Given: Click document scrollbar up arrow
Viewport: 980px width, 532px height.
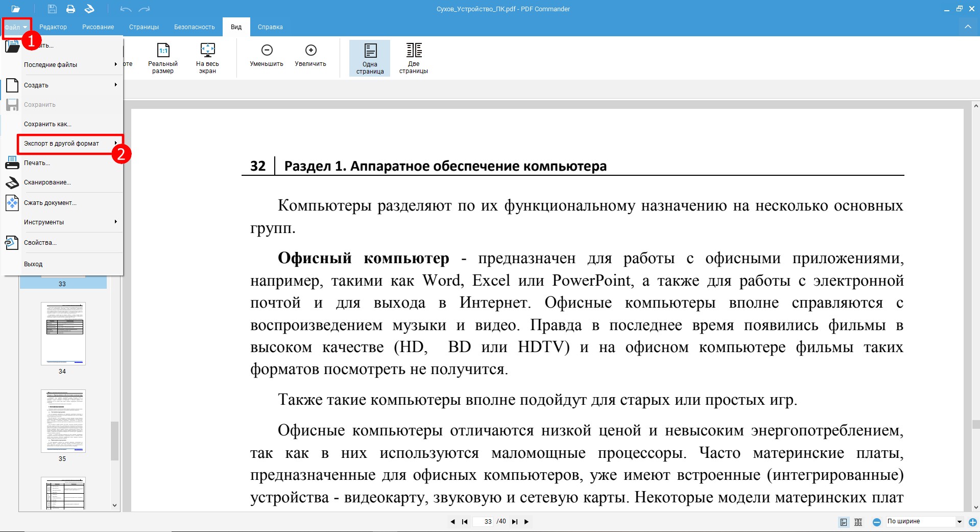Looking at the screenshot, I should pyautogui.click(x=976, y=106).
